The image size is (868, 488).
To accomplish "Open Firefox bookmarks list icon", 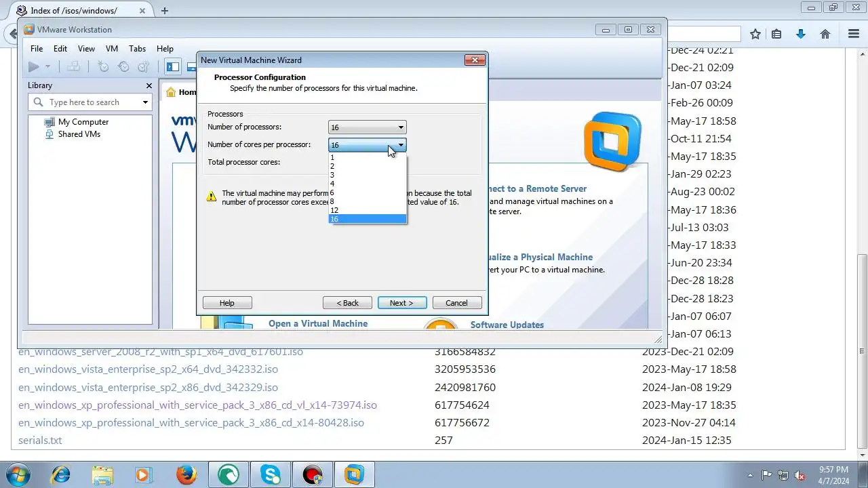I will (x=777, y=34).
